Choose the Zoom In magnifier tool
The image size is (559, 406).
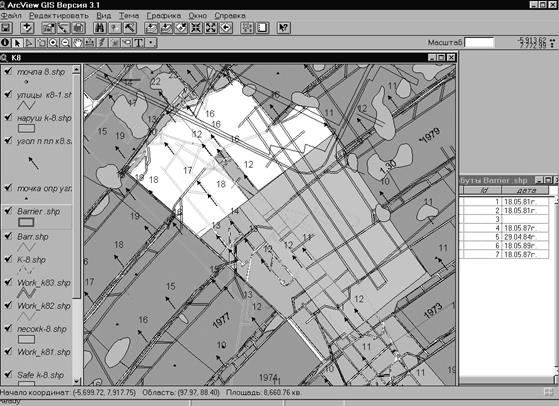coord(53,43)
